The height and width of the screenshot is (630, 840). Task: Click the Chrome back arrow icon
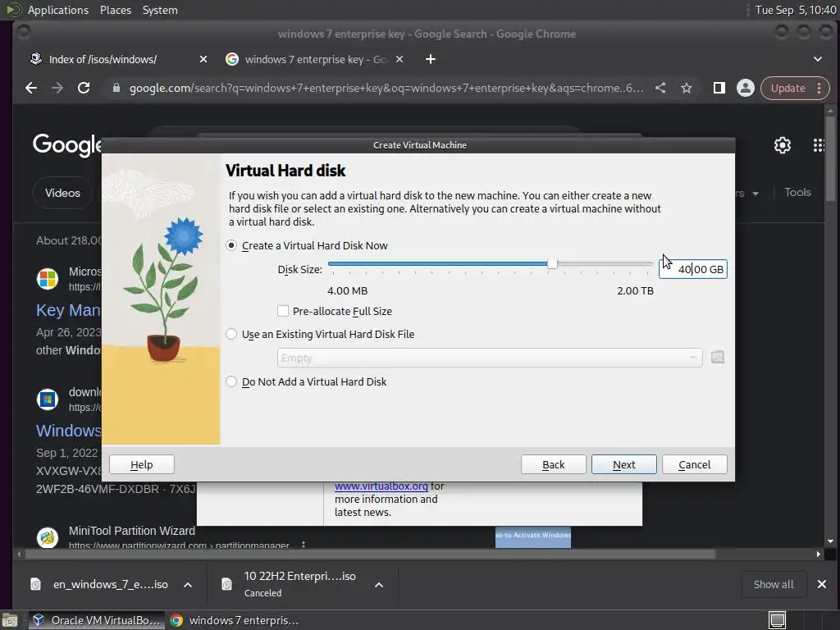[x=31, y=88]
